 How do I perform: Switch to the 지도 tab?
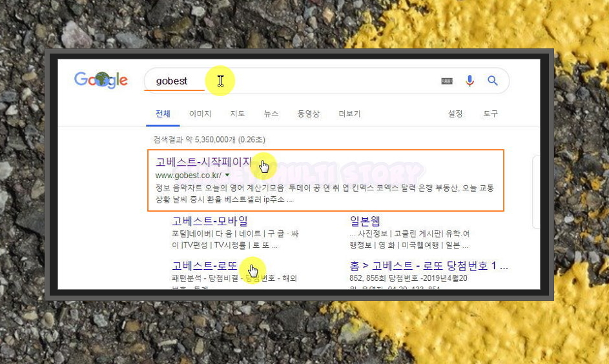click(237, 114)
